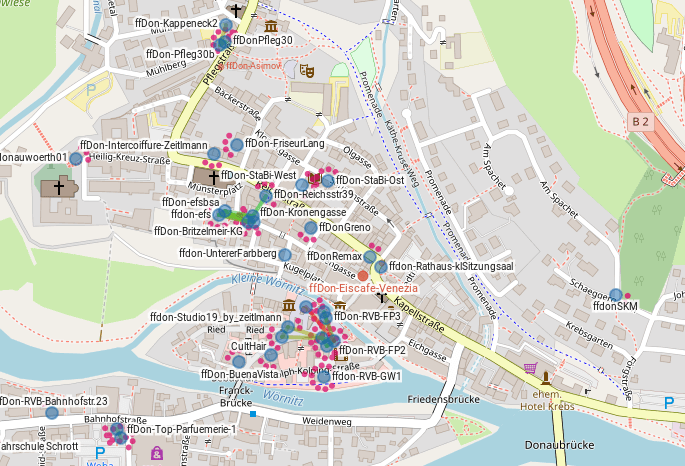The width and height of the screenshot is (685, 466).
Task: Click the ffdon-Rathaus-klSitzungsaal node marker
Action: [x=381, y=266]
